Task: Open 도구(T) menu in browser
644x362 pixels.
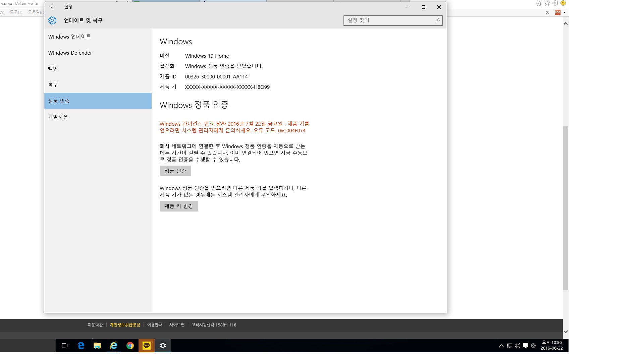Action: point(16,12)
